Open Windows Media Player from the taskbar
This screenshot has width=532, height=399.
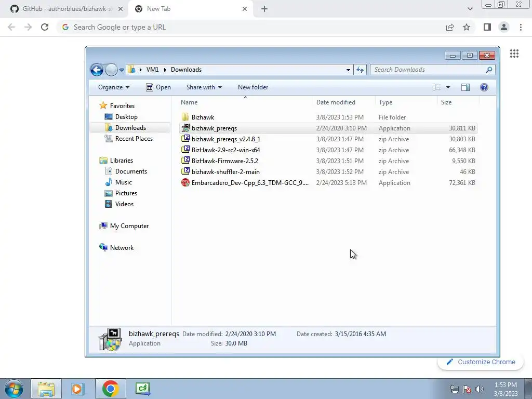78,389
